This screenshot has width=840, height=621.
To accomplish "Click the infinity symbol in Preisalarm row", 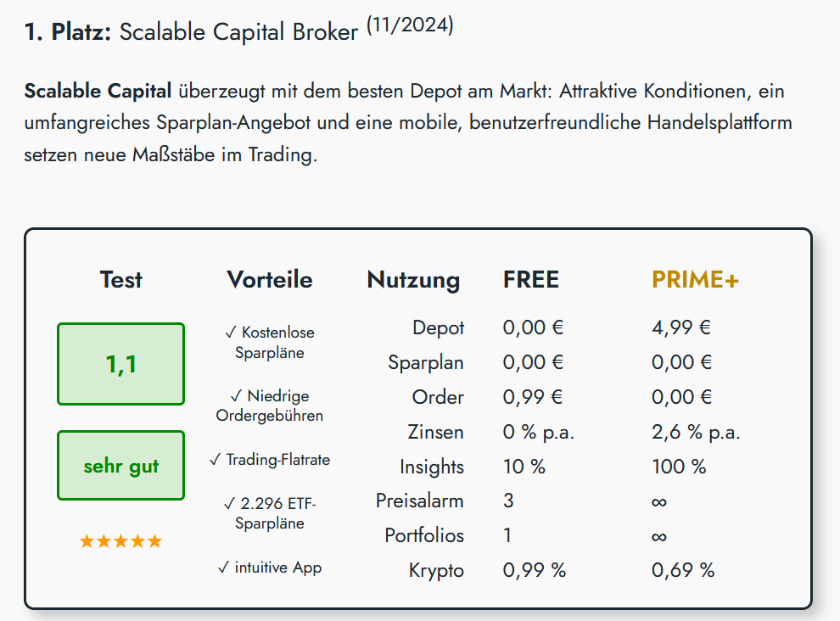I will (659, 502).
